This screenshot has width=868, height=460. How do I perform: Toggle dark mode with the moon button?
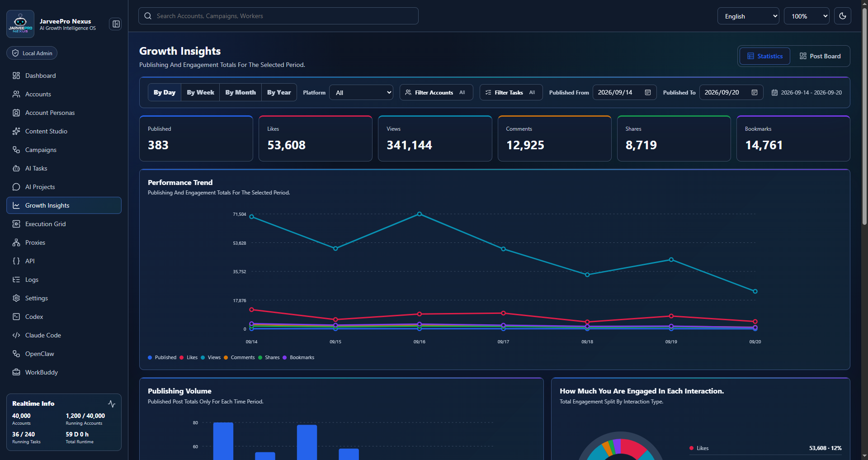[x=843, y=16]
